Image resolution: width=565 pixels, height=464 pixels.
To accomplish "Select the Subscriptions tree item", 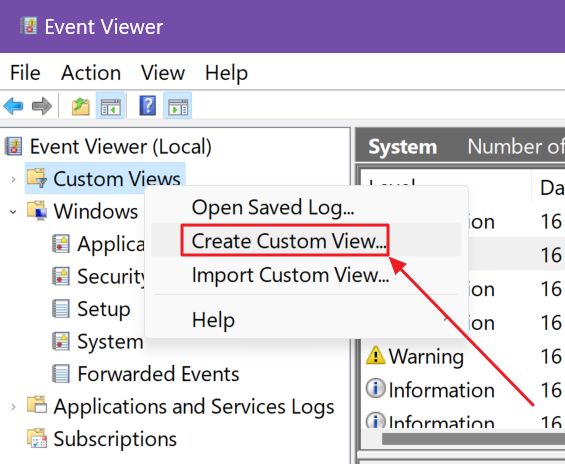I will click(115, 439).
